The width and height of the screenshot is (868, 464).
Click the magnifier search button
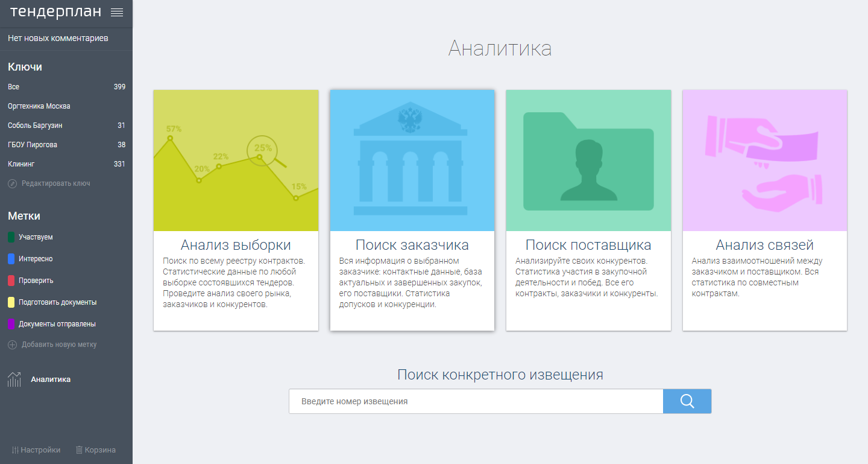tap(687, 401)
